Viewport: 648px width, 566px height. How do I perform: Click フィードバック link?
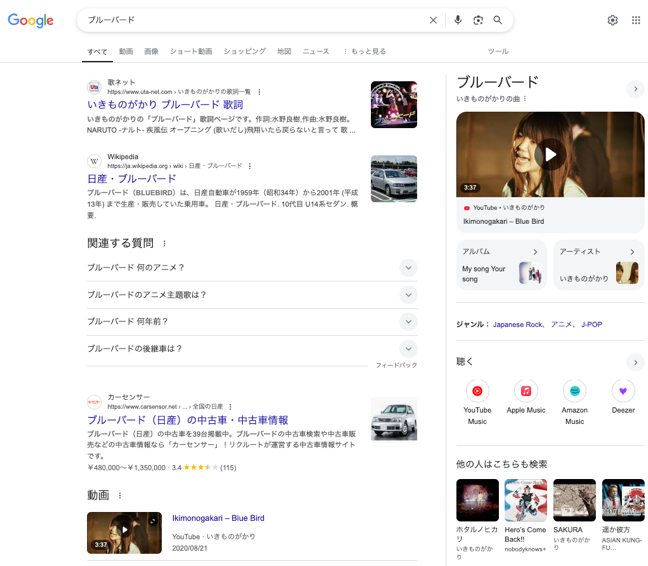[396, 365]
